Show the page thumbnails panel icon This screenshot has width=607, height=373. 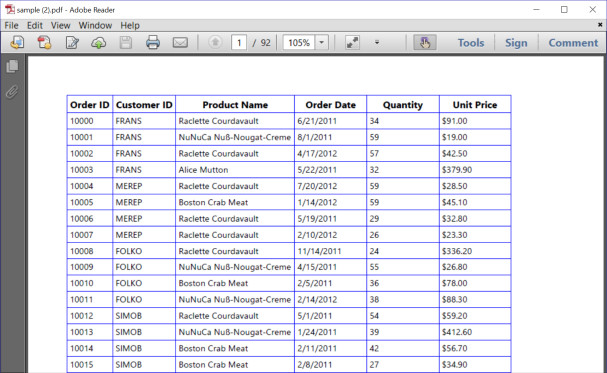(x=12, y=66)
